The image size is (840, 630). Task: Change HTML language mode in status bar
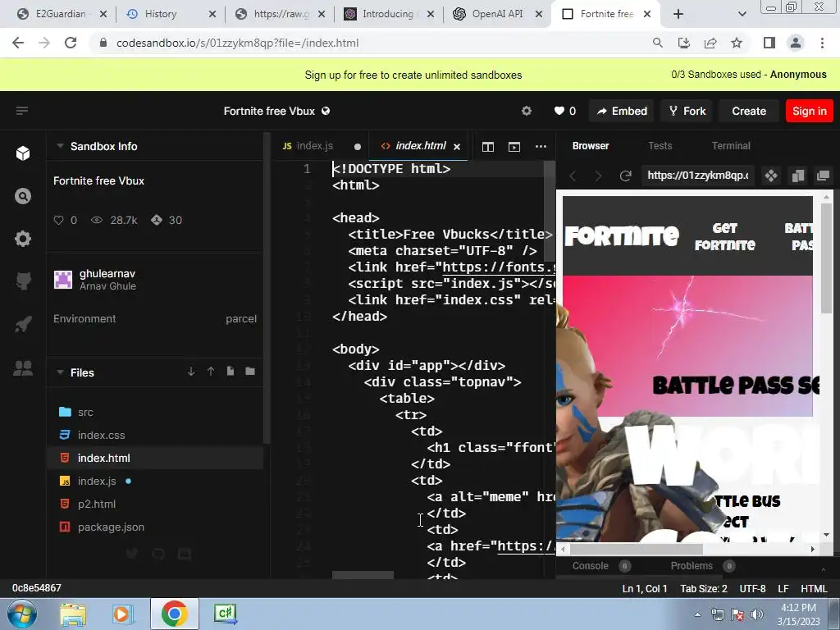[x=814, y=589]
